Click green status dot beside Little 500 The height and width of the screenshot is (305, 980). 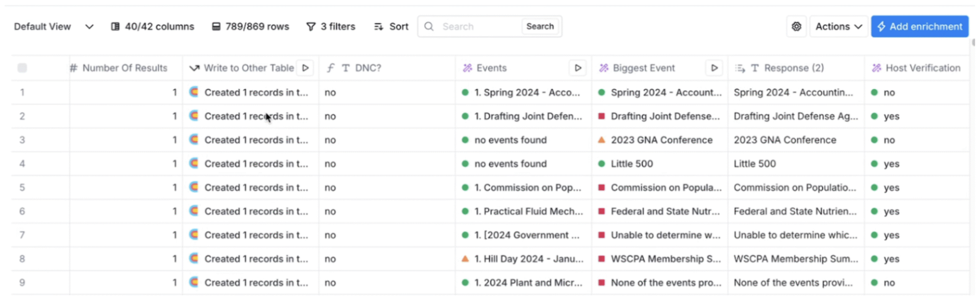601,164
